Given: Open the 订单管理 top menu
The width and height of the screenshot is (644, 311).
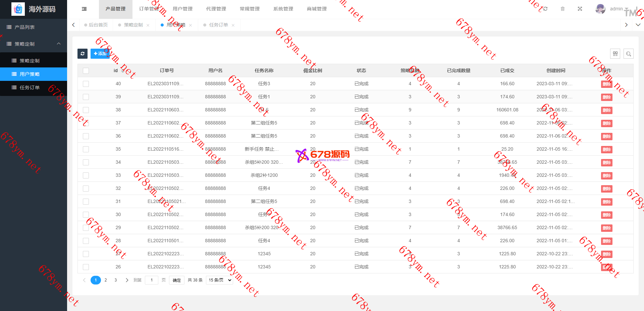Looking at the screenshot, I should [x=149, y=9].
